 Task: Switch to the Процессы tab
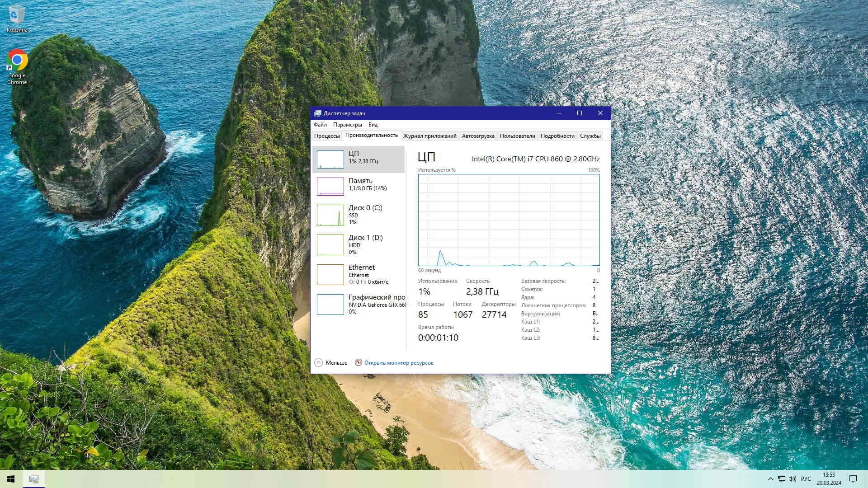click(326, 136)
